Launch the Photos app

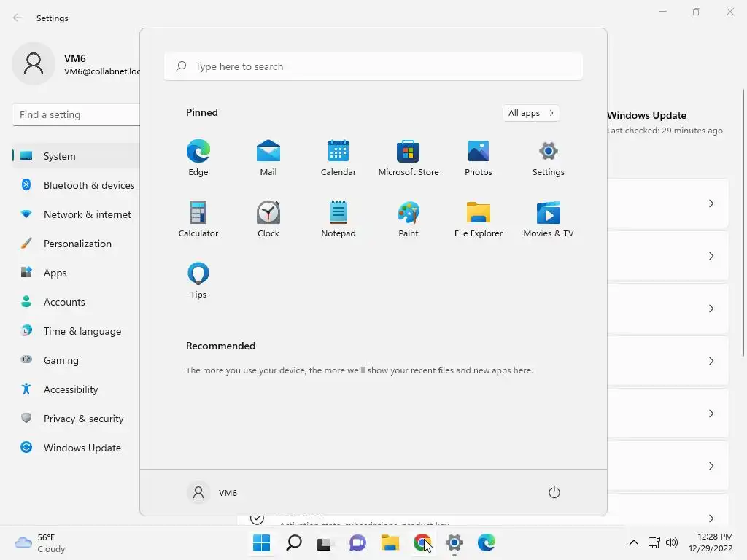[x=479, y=157]
